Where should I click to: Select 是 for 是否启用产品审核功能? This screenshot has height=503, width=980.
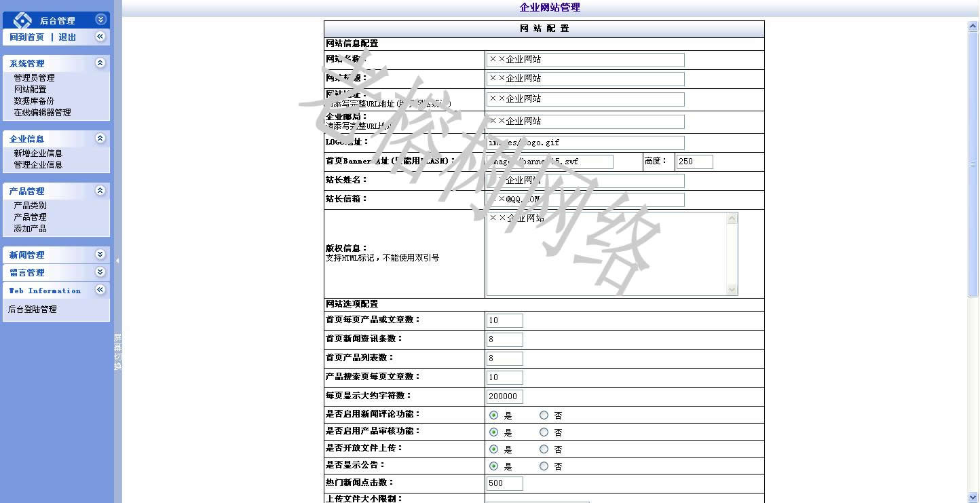[493, 432]
